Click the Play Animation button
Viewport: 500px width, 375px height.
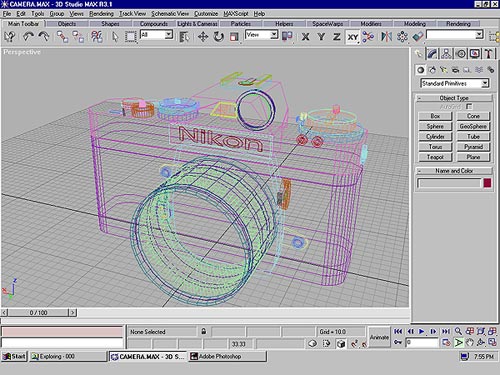tap(422, 331)
